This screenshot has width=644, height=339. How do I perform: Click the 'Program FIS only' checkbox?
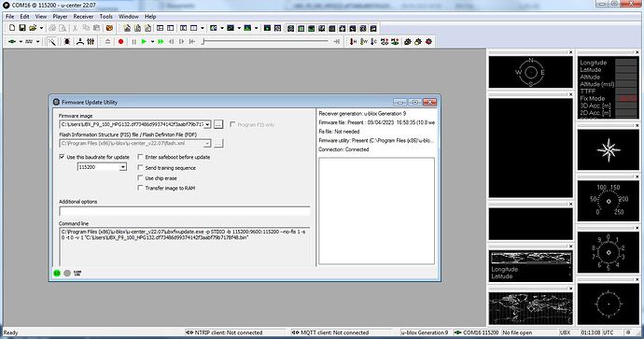click(232, 124)
